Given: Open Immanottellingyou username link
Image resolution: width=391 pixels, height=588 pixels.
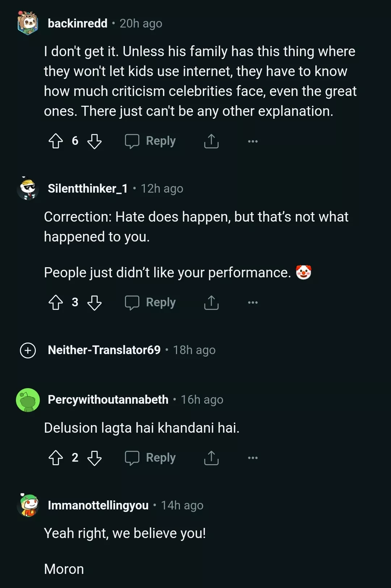Looking at the screenshot, I should (98, 505).
